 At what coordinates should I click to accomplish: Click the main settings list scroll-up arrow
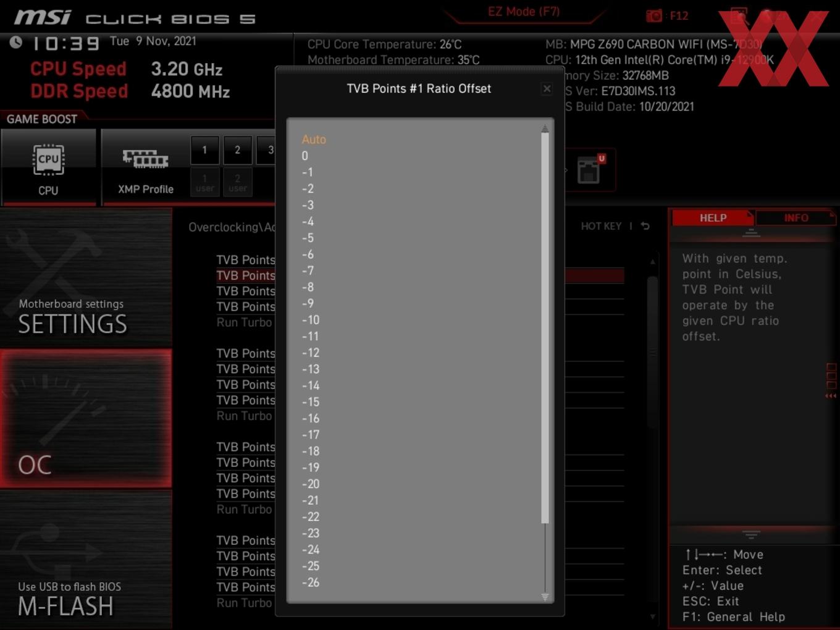[652, 262]
